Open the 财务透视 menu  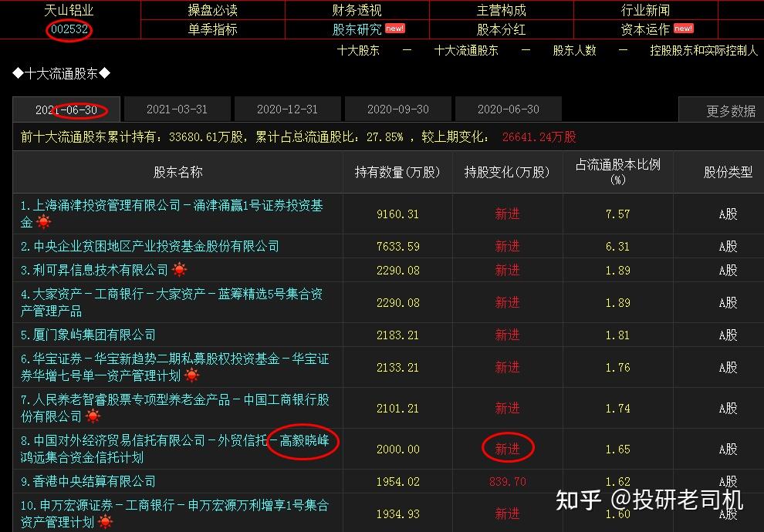[357, 10]
